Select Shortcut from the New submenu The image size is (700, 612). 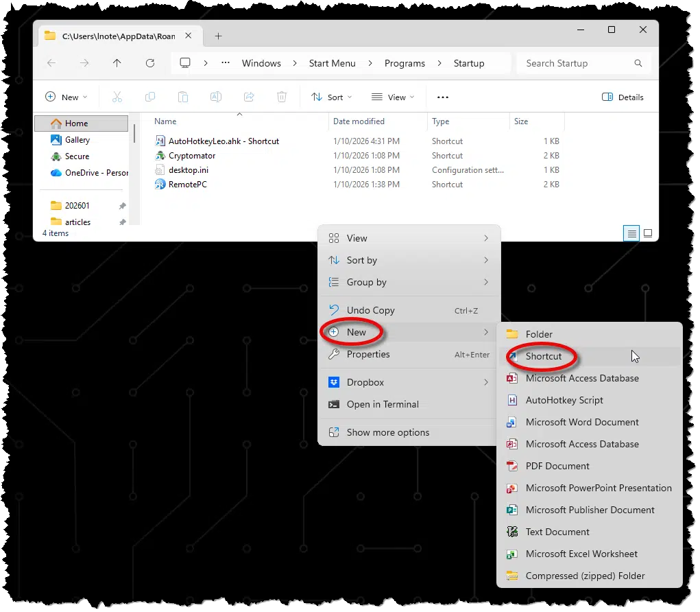(543, 356)
